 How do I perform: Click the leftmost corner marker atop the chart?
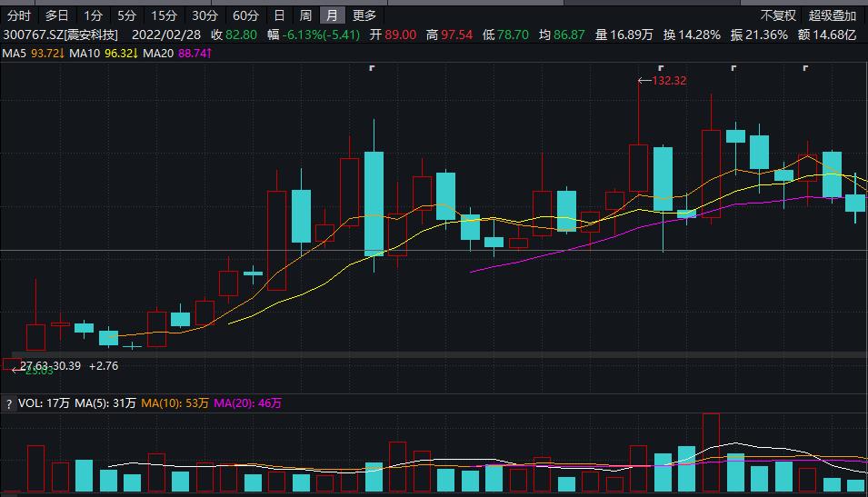pos(372,68)
